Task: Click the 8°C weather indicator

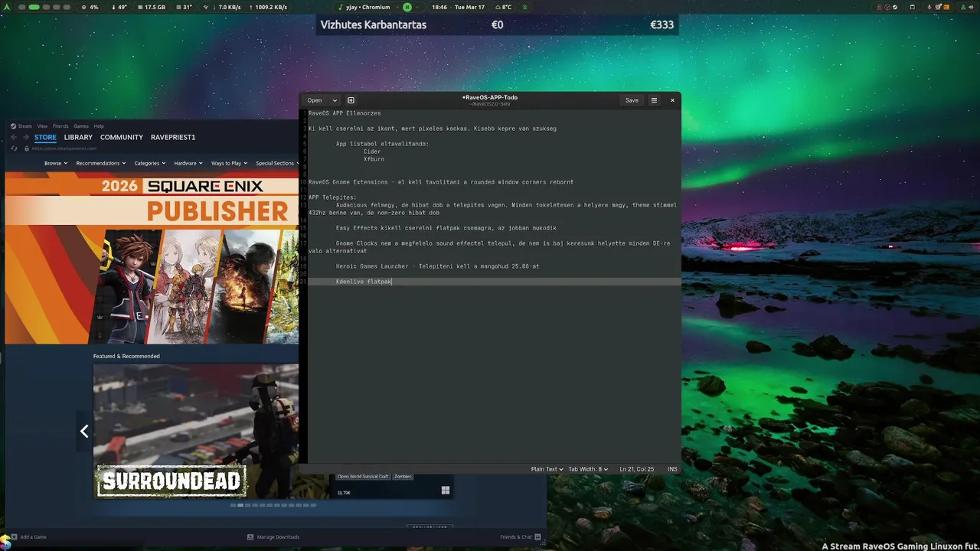Action: coord(502,7)
